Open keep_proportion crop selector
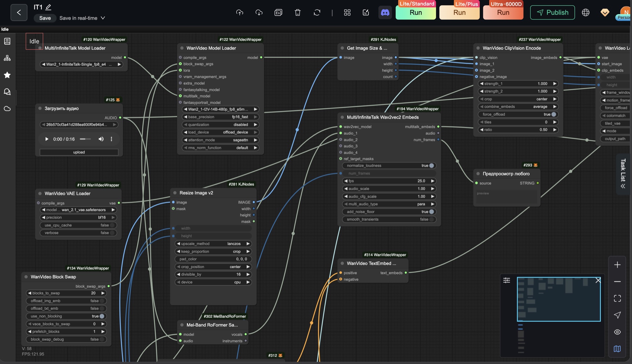Viewport: 632px width, 364px height. click(x=213, y=251)
